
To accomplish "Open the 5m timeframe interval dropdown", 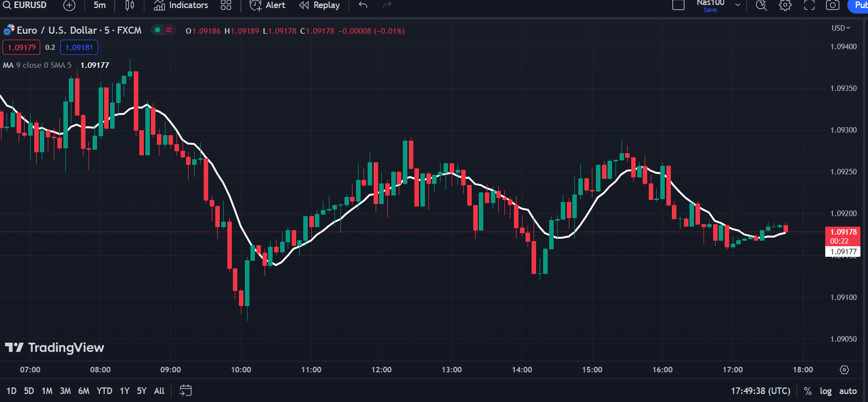I will (100, 6).
